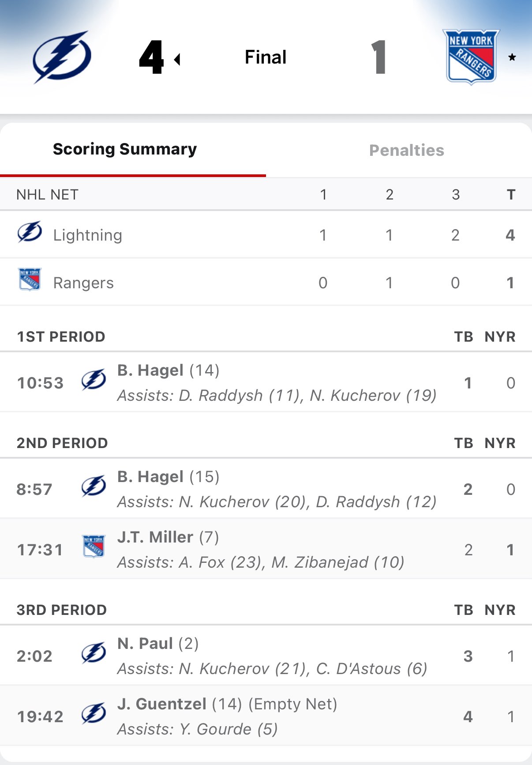Screen dimensions: 532x765
Task: Click the Lightning logo in the line score table
Action: (x=30, y=232)
